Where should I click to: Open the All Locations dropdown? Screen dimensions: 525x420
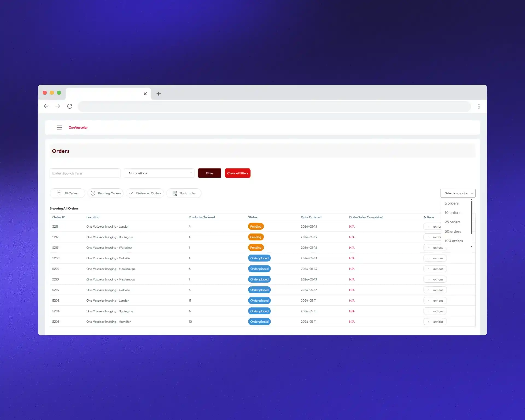pos(159,173)
